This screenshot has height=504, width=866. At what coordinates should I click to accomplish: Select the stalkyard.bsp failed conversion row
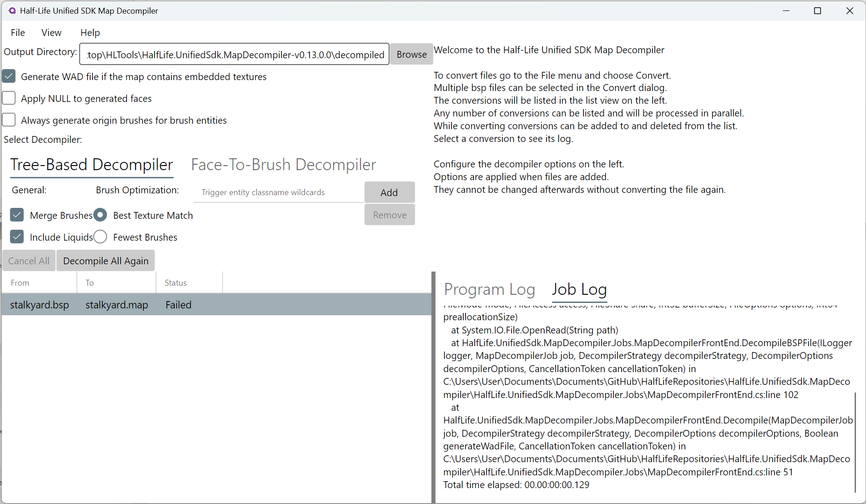[216, 305]
